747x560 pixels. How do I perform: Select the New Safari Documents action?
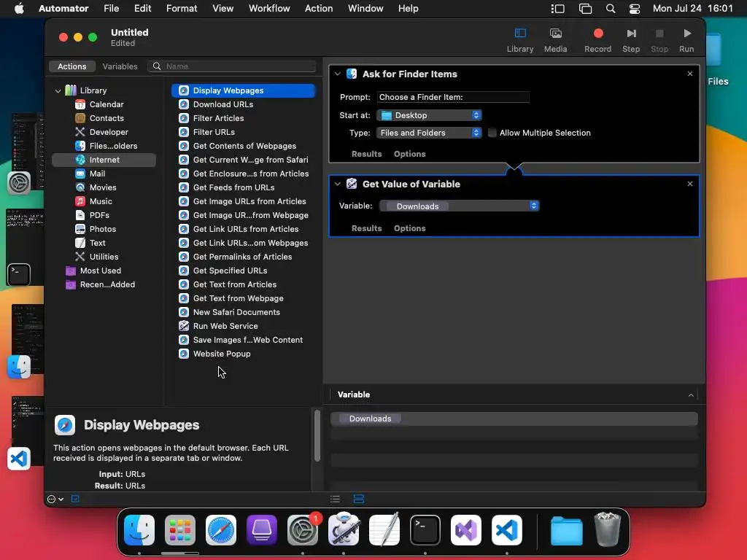[x=236, y=312]
